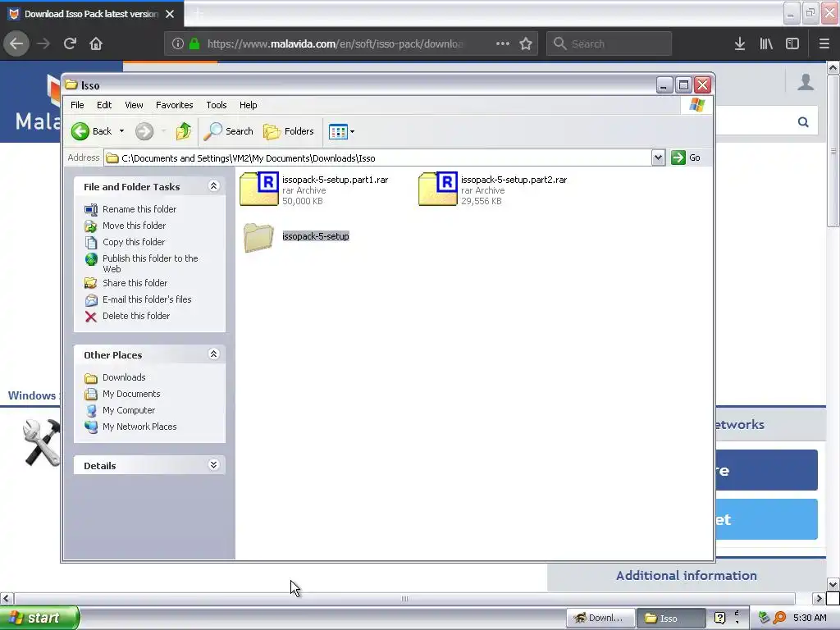Open Firefox page actions (three dots)
Image resolution: width=840 pixels, height=630 pixels.
click(503, 44)
